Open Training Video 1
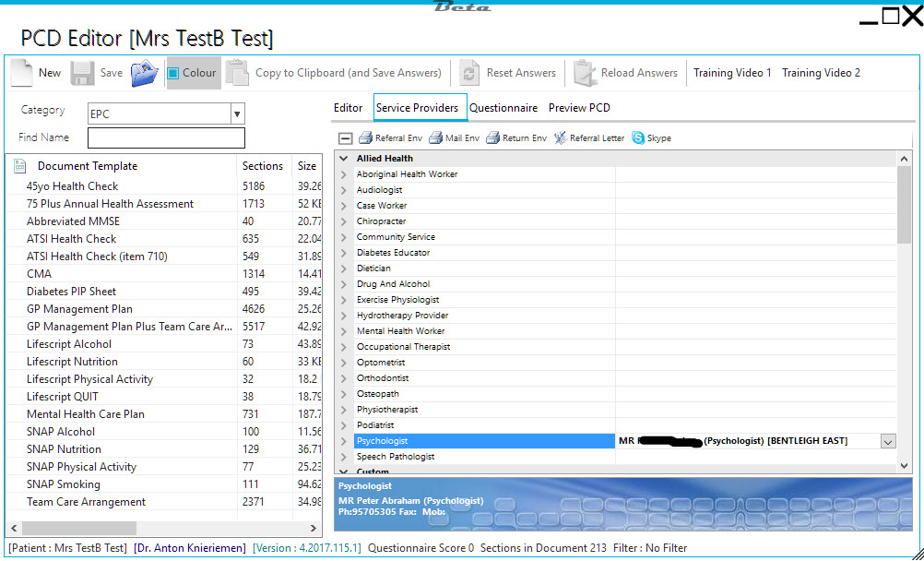The image size is (924, 561). (732, 73)
